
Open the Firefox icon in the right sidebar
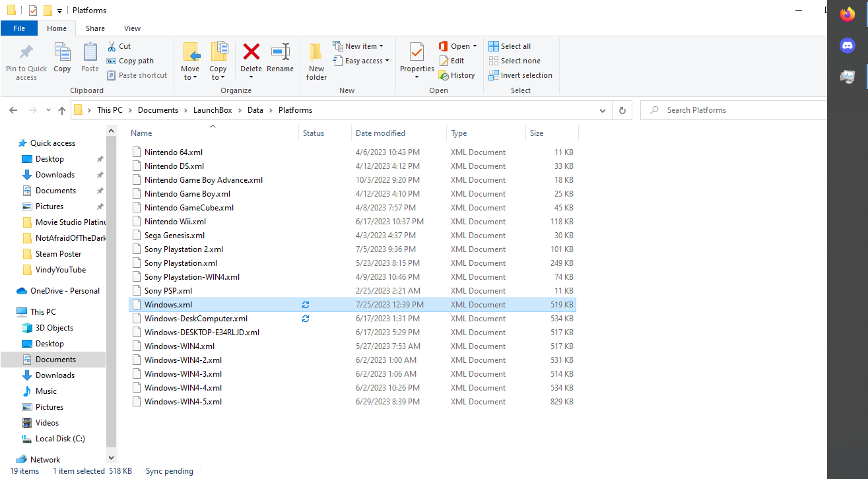848,15
